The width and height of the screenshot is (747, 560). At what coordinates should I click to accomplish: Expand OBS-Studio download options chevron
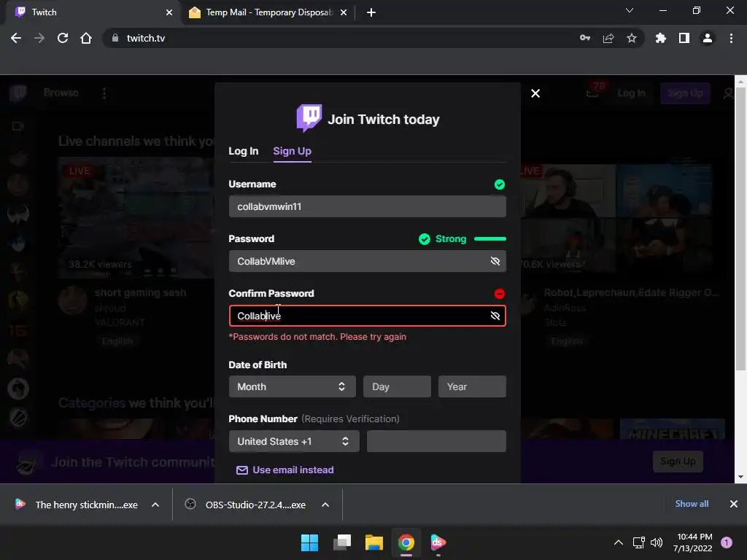point(325,505)
